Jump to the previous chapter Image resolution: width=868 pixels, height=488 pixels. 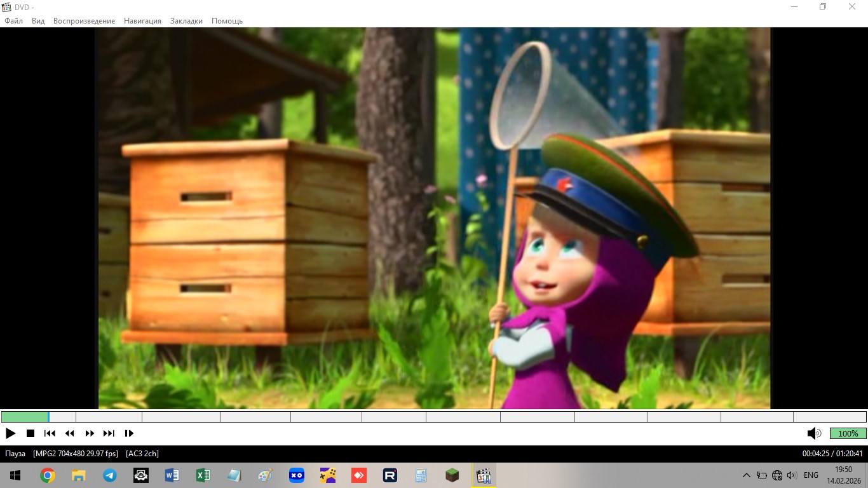click(x=50, y=433)
